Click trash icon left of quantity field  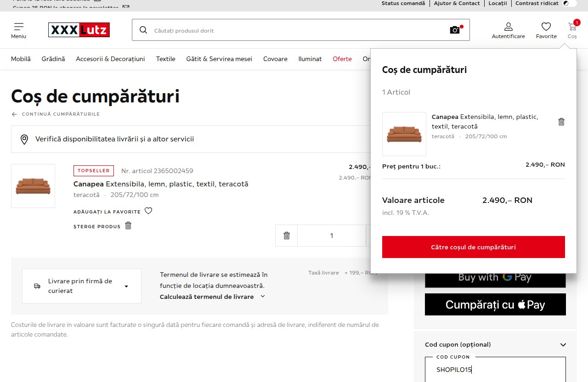[287, 236]
